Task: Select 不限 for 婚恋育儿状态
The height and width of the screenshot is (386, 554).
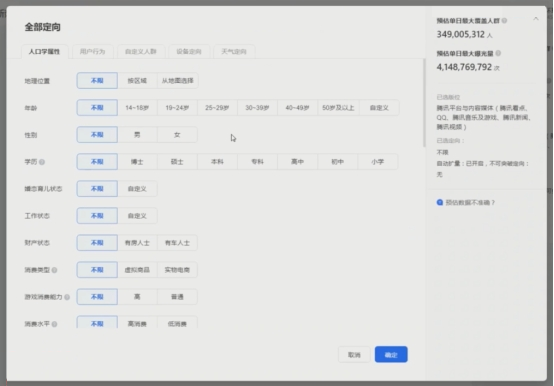Action: pos(97,189)
